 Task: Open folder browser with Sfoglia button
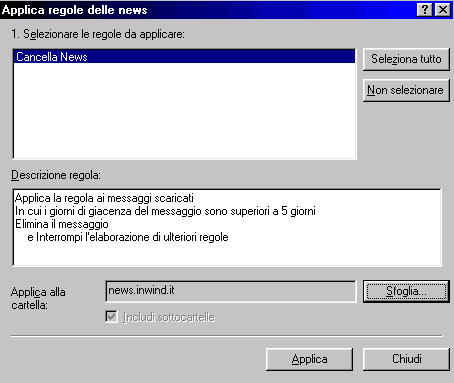pyautogui.click(x=406, y=291)
